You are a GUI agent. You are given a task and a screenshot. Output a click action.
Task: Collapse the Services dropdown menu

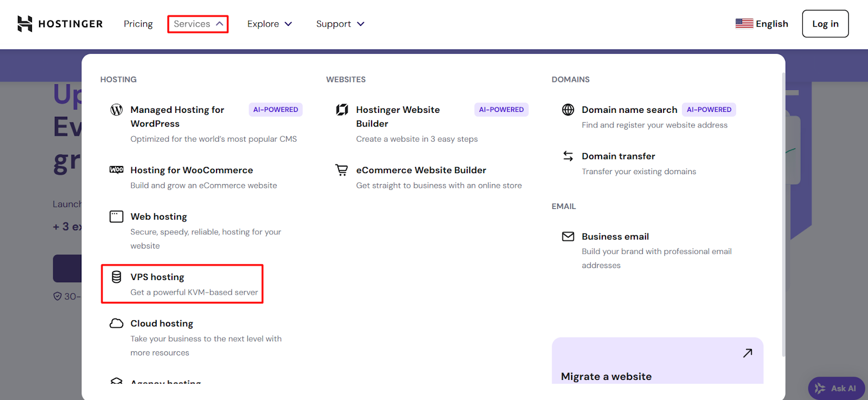pyautogui.click(x=198, y=24)
